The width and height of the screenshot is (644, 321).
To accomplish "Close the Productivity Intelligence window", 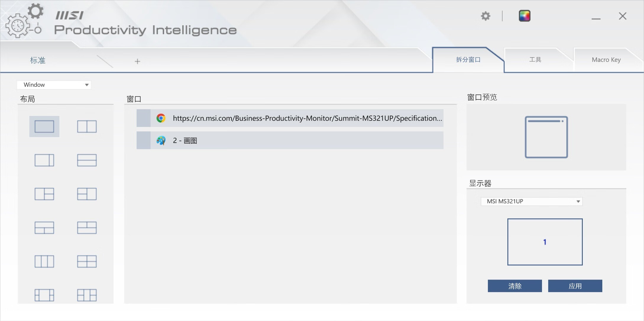I will pyautogui.click(x=622, y=16).
